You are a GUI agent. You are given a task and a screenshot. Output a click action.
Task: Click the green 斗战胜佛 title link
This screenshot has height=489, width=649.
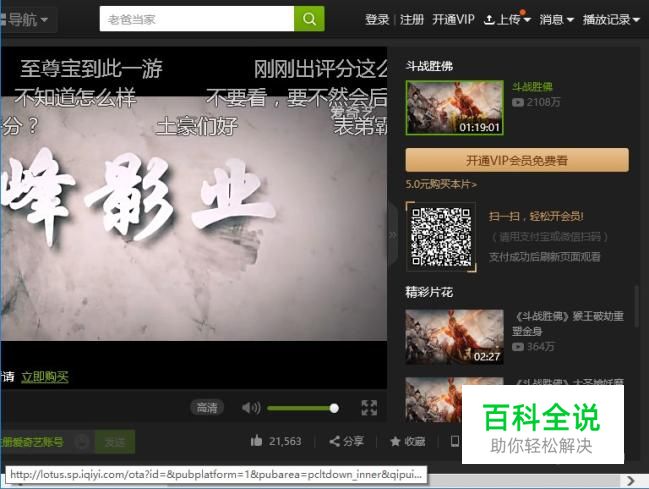pos(532,87)
